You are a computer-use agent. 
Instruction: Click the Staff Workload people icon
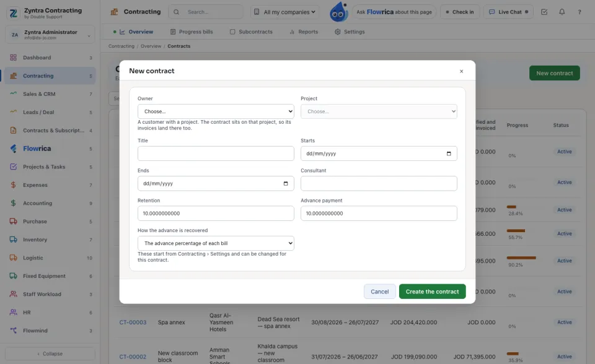coord(13,294)
